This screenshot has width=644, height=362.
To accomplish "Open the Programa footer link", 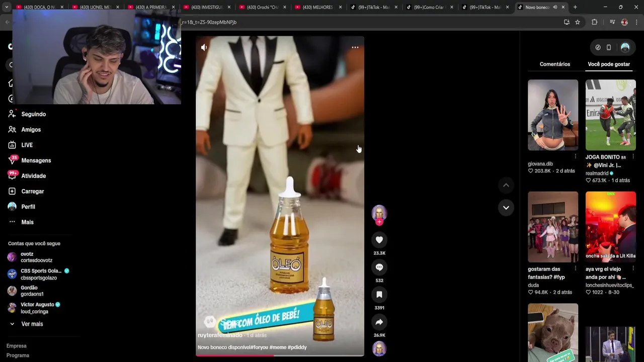I will click(18, 355).
